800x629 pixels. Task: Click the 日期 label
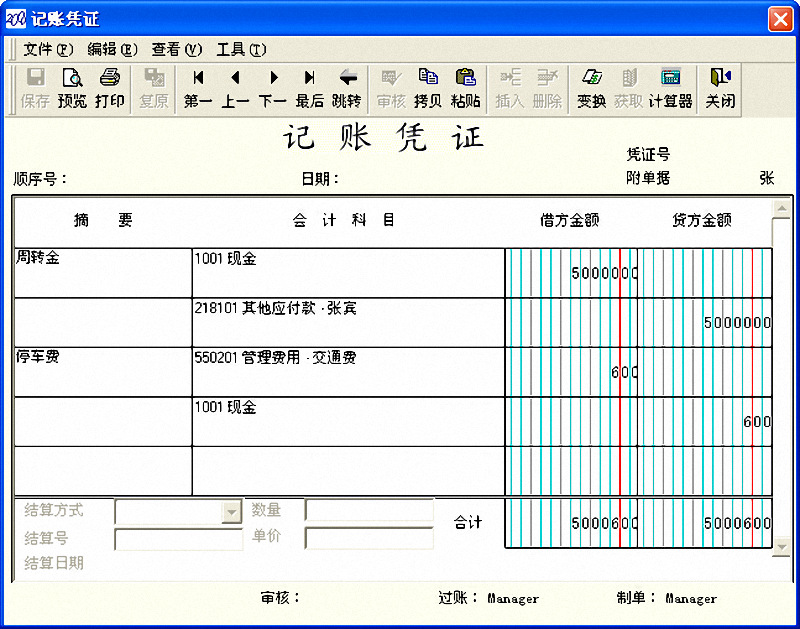[x=320, y=179]
